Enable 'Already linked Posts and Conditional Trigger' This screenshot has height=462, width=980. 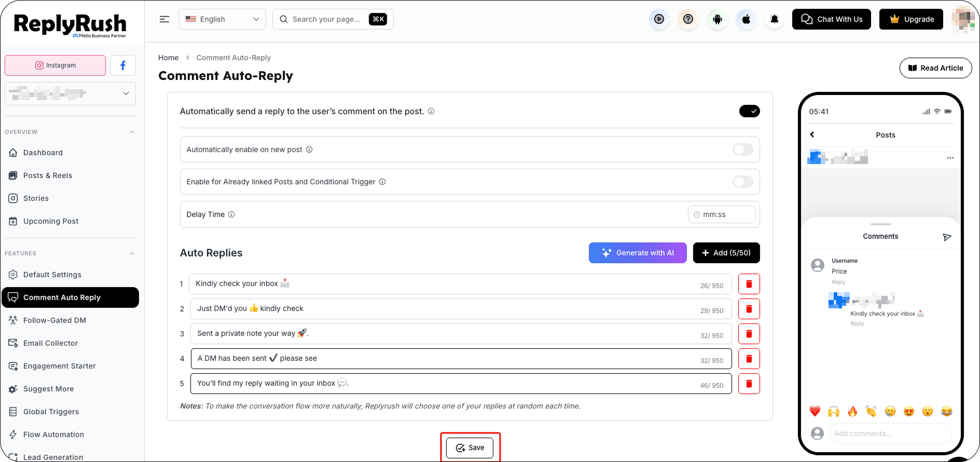pos(743,182)
